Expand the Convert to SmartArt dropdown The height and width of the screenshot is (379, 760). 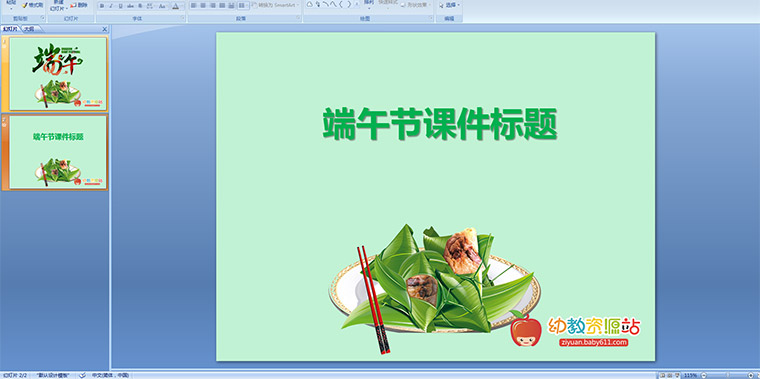[x=275, y=5]
